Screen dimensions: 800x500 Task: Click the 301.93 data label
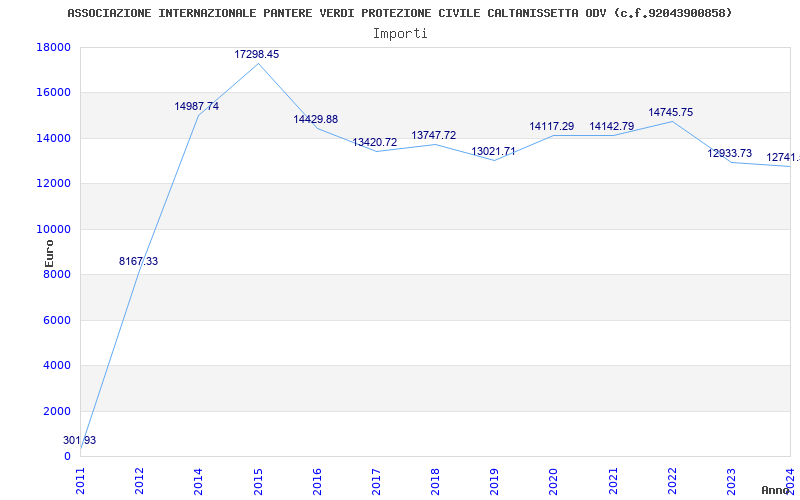[x=80, y=440]
